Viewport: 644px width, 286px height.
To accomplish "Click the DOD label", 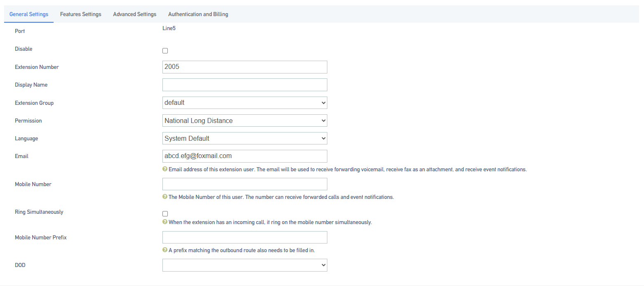I will [x=20, y=265].
